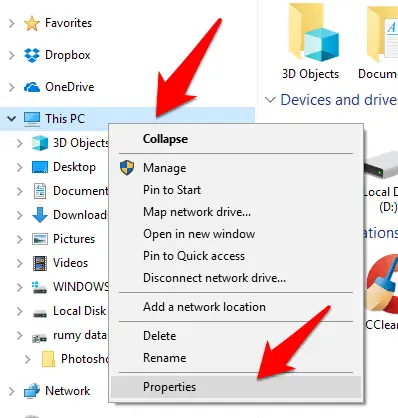Image resolution: width=398 pixels, height=418 pixels.
Task: Choose Collapse from context menu
Action: click(x=236, y=139)
